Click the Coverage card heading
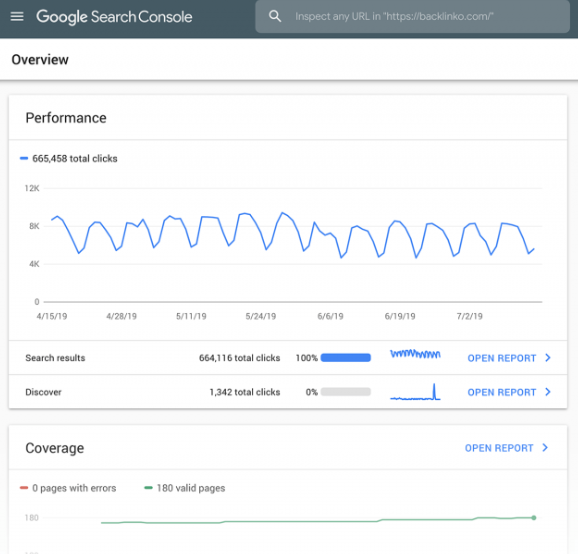The width and height of the screenshot is (578, 554). [x=55, y=448]
